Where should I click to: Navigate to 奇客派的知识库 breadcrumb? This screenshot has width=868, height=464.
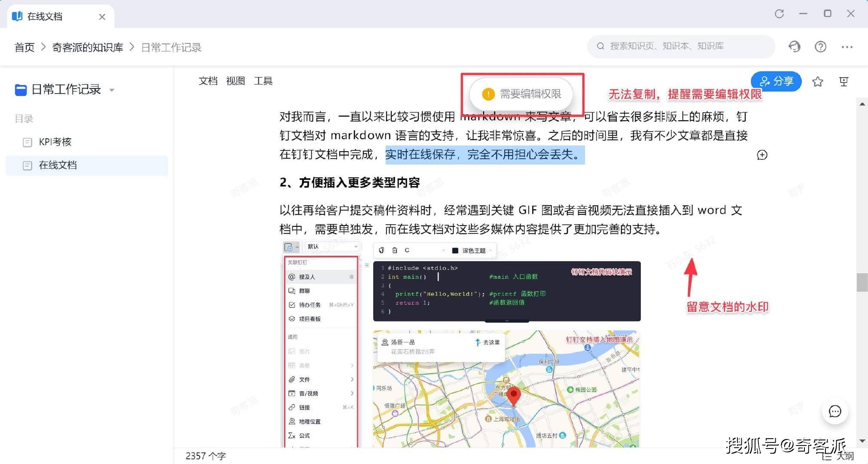click(88, 47)
